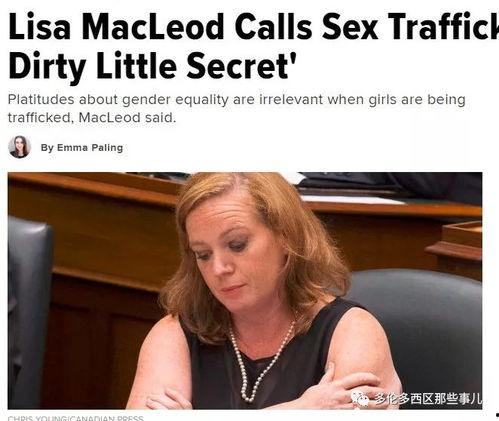Click the subtitle line trafficked, MacLeod said.
499x421 pixels.
click(x=92, y=117)
